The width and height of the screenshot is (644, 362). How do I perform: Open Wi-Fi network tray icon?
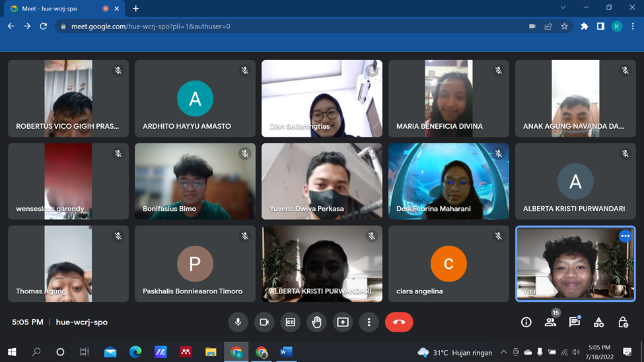point(565,352)
